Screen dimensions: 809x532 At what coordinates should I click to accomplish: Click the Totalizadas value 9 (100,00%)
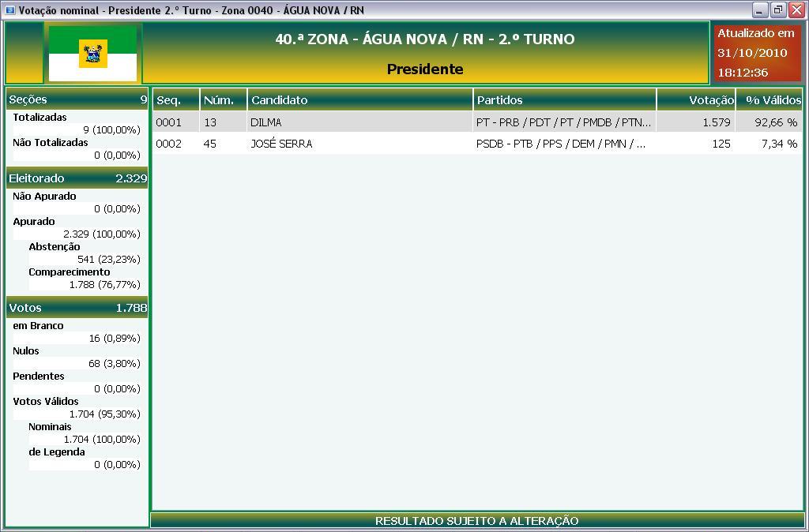coord(112,130)
